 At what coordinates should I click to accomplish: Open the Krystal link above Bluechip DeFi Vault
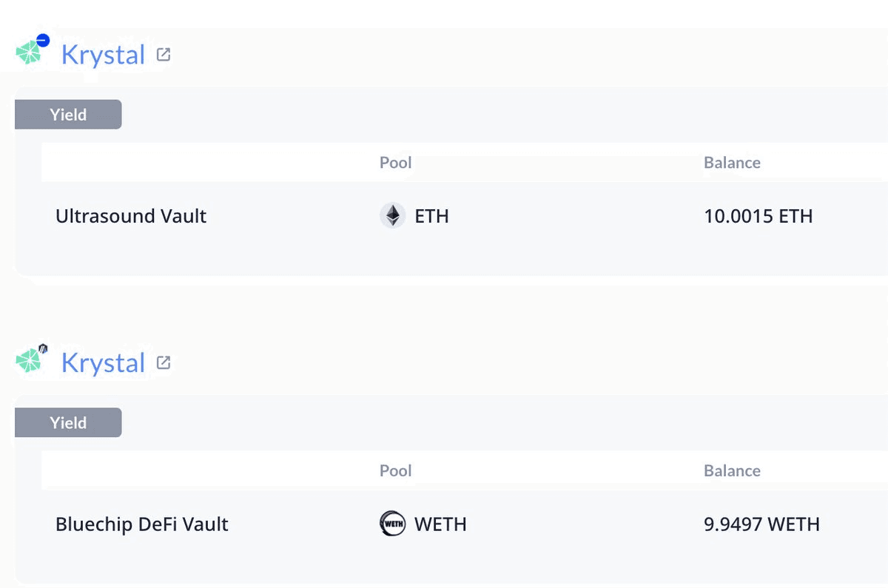coord(103,362)
